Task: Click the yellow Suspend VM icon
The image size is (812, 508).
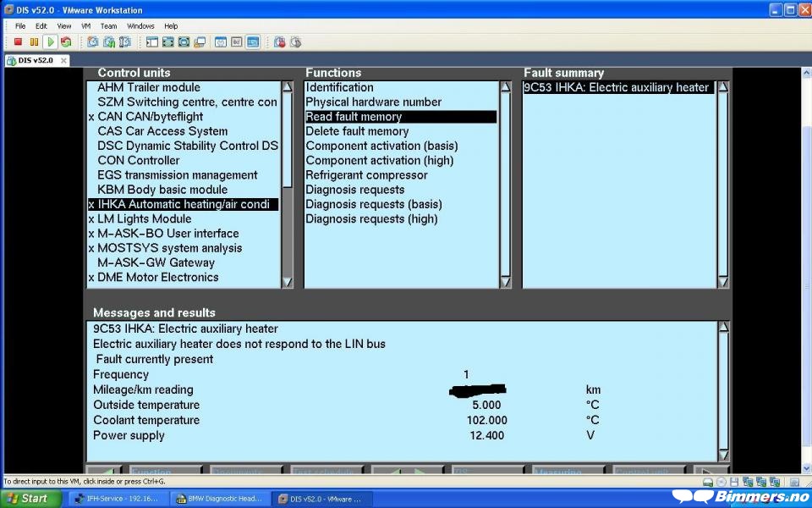Action: pos(34,41)
